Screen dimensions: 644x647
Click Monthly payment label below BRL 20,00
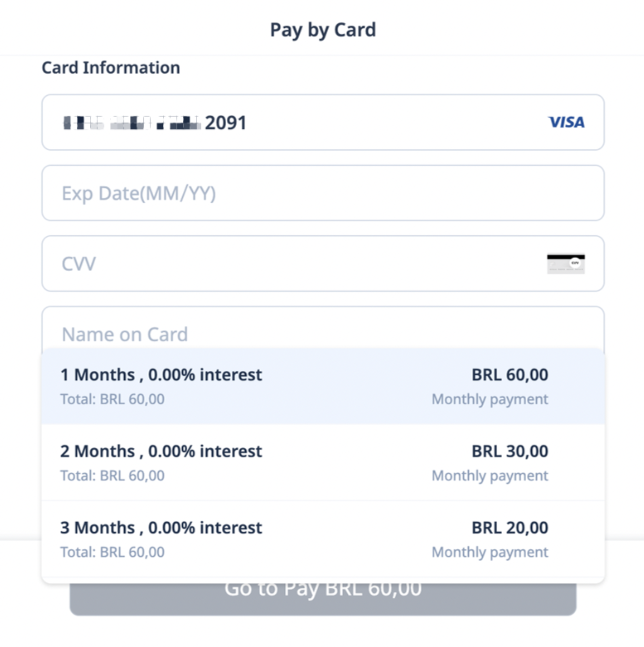point(490,552)
